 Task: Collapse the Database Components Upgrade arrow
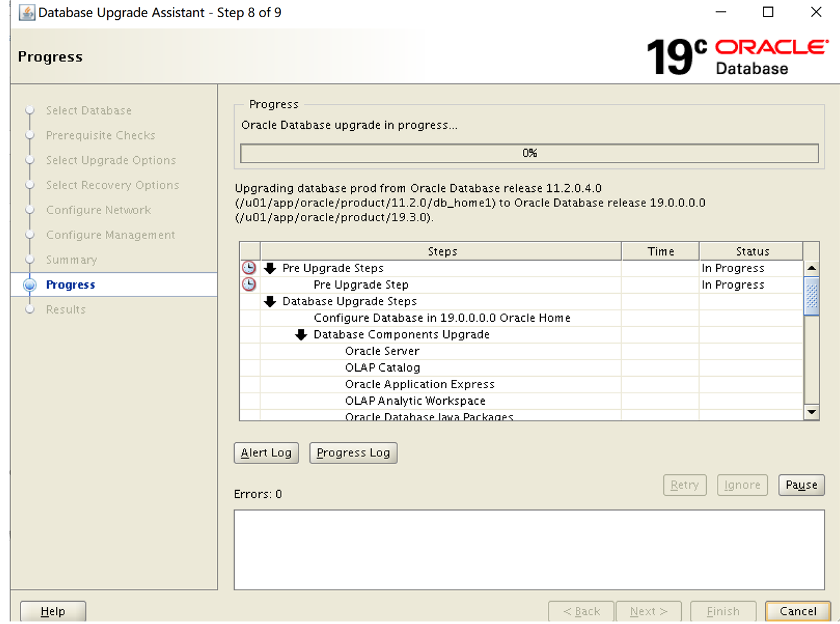click(x=301, y=335)
